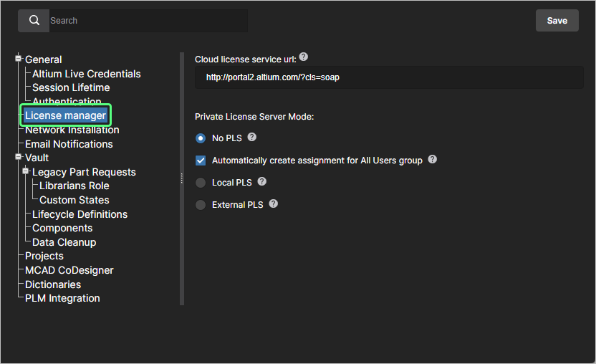
Task: Collapse the General tree node
Action: click(x=19, y=59)
